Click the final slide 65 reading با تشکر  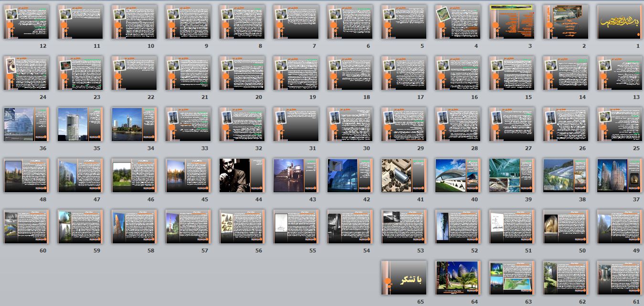point(404,278)
